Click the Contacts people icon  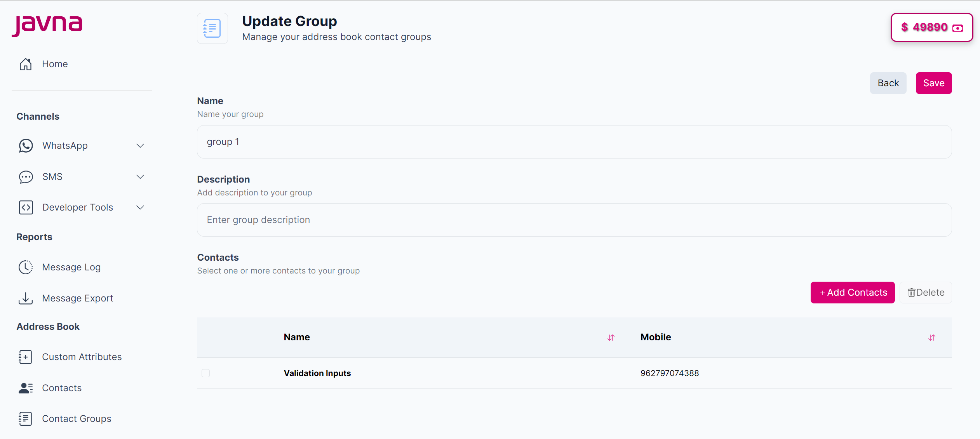point(25,388)
